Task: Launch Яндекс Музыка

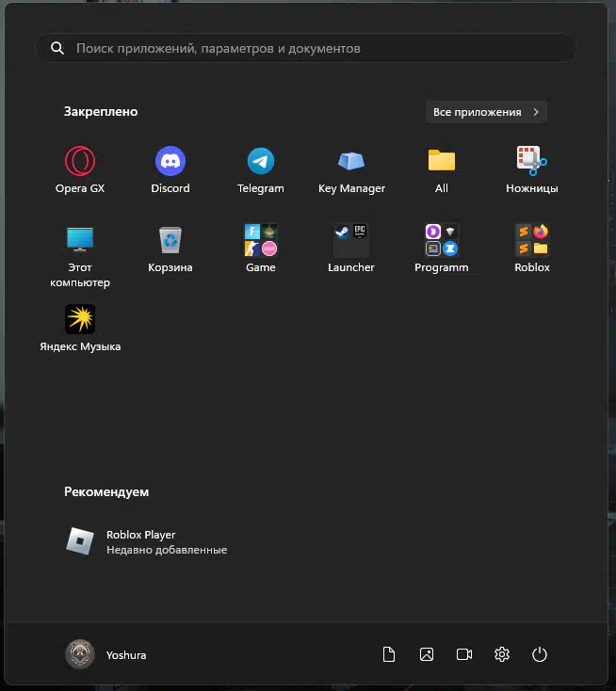Action: click(80, 329)
